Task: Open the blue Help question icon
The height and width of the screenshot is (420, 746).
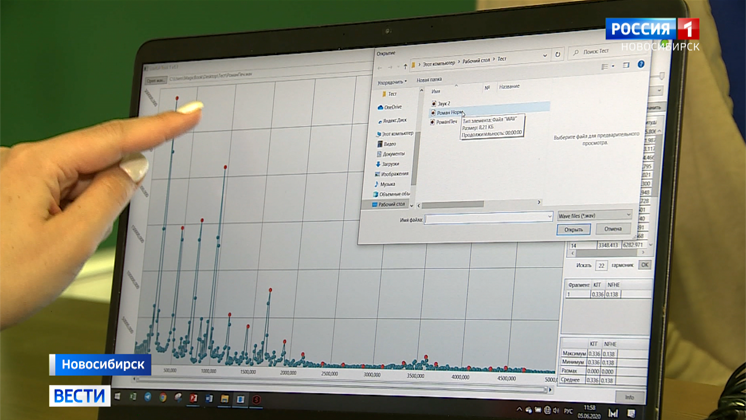Action: 641,64
